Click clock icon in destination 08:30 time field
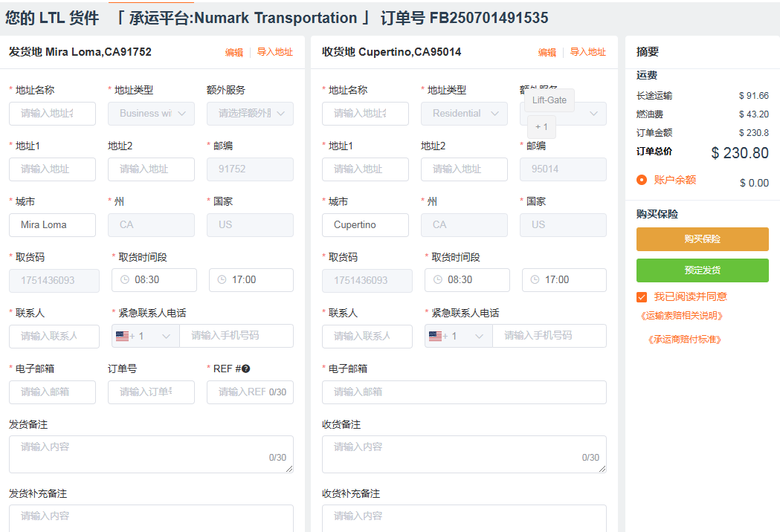This screenshot has width=780, height=532. coord(438,280)
